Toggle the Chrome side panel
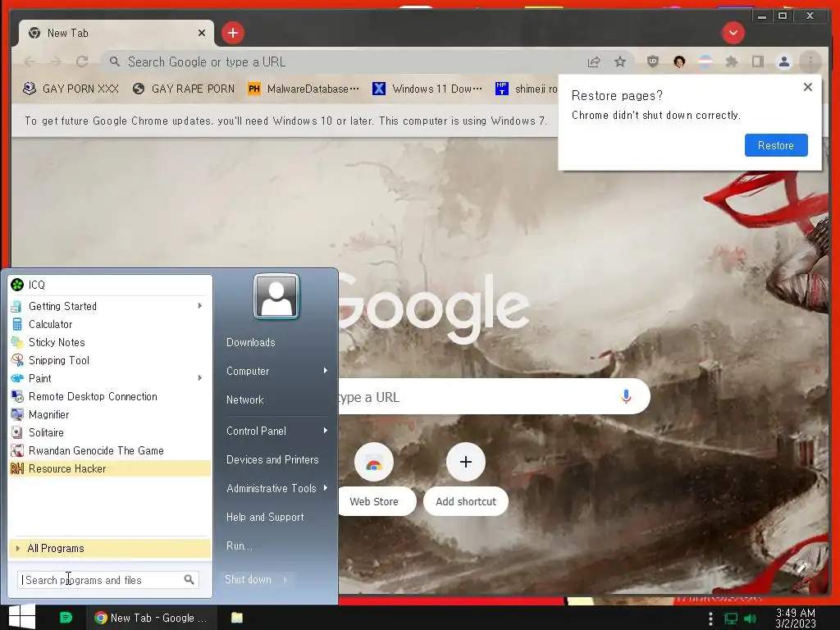Image resolution: width=840 pixels, height=630 pixels. pyautogui.click(x=757, y=62)
